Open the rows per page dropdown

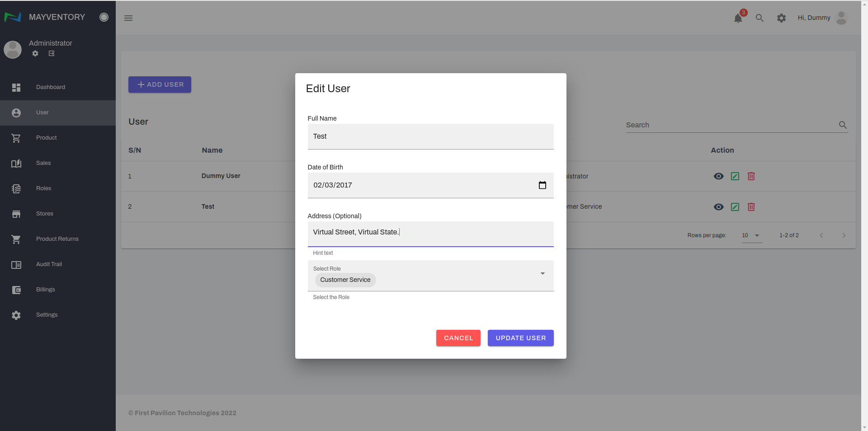[x=752, y=235]
